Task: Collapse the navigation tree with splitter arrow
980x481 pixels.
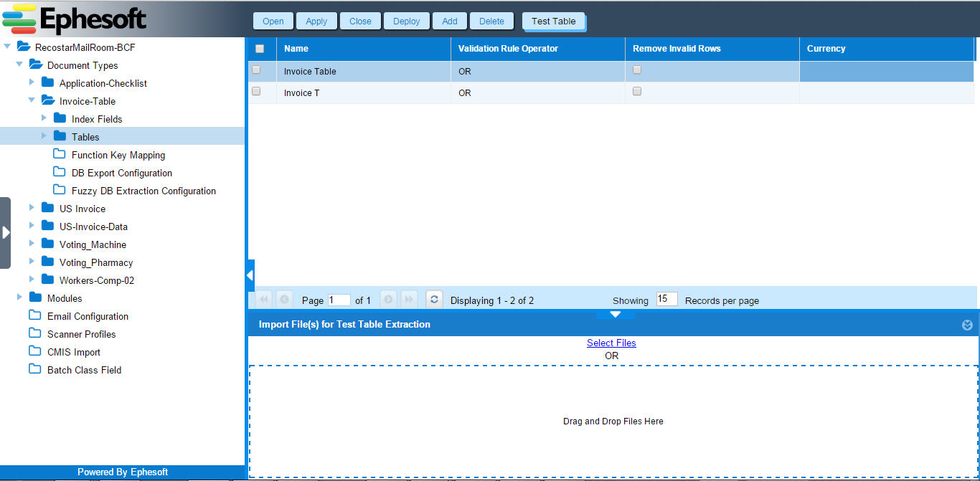Action: 250,275
